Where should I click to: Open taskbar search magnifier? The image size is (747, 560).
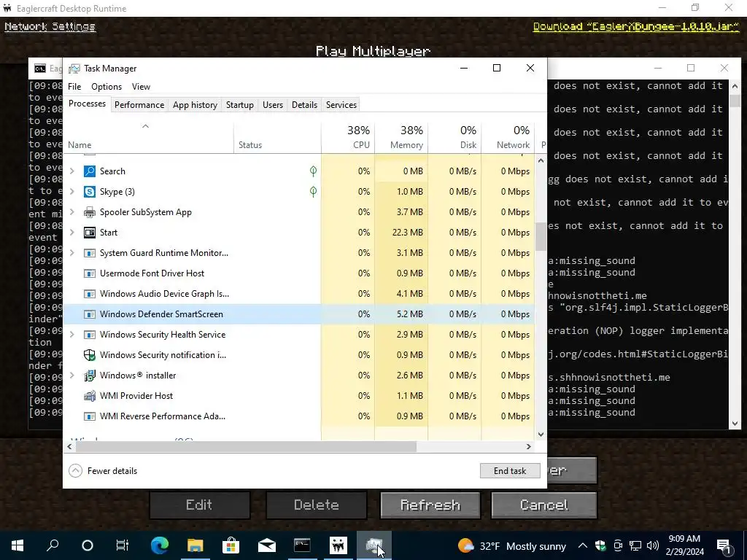[53, 545]
